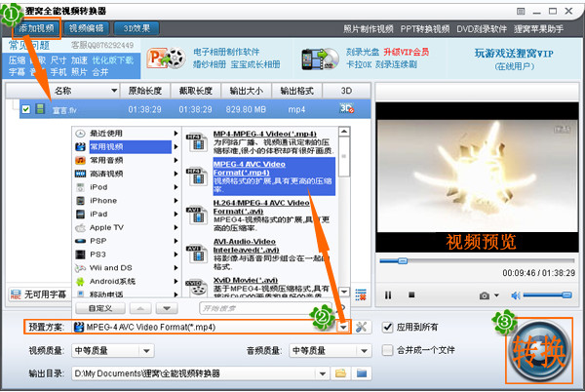Expand submenu arrow next to Apple TV
This screenshot has width=585, height=392.
pos(175,227)
